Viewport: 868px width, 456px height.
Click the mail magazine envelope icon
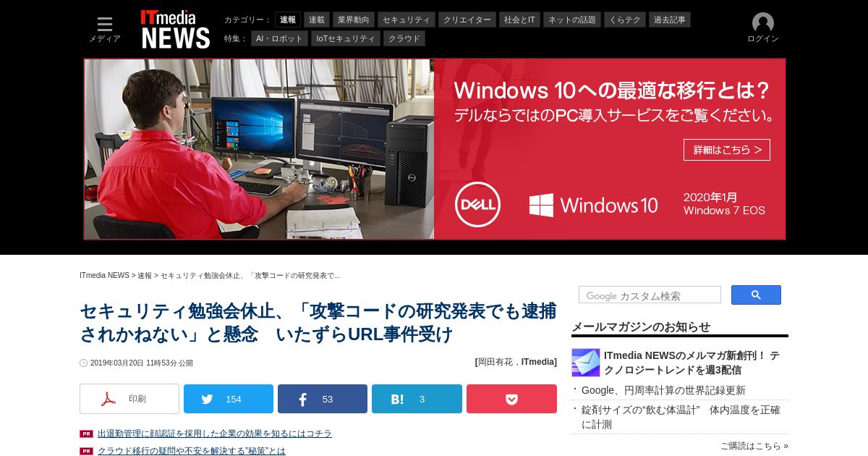pyautogui.click(x=586, y=363)
